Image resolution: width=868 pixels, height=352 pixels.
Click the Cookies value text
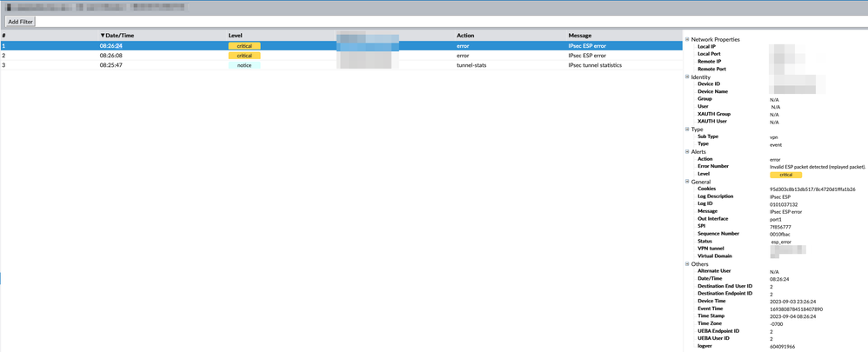(812, 189)
